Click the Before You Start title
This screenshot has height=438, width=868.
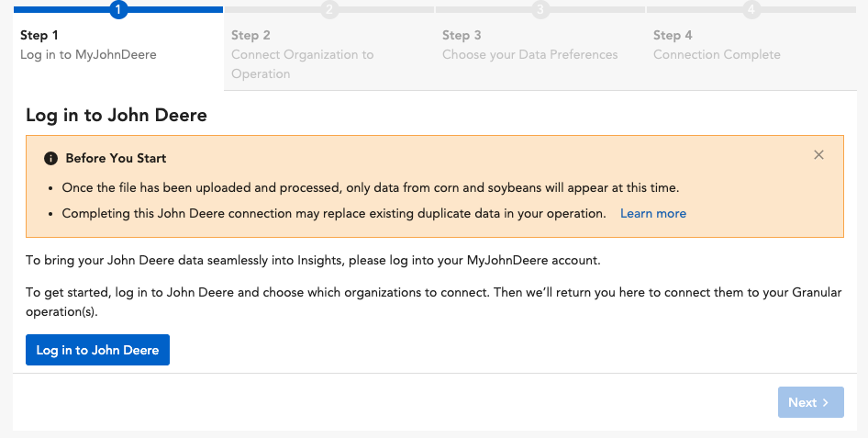(116, 158)
